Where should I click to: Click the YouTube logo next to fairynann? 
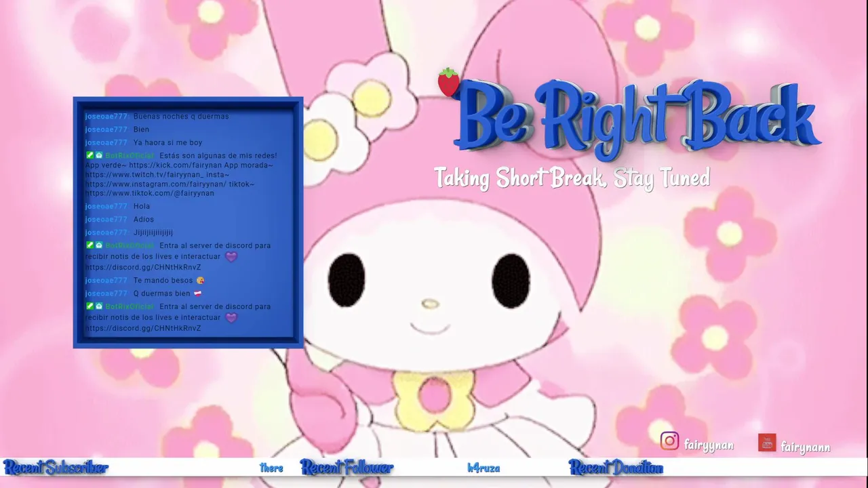pyautogui.click(x=767, y=443)
